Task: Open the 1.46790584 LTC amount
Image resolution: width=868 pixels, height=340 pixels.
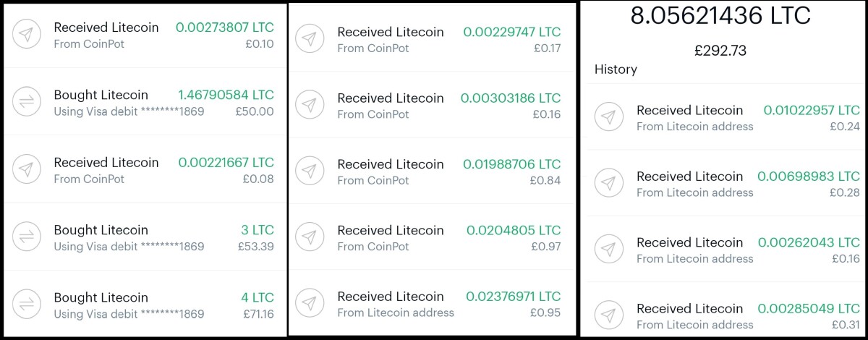Action: (x=226, y=95)
